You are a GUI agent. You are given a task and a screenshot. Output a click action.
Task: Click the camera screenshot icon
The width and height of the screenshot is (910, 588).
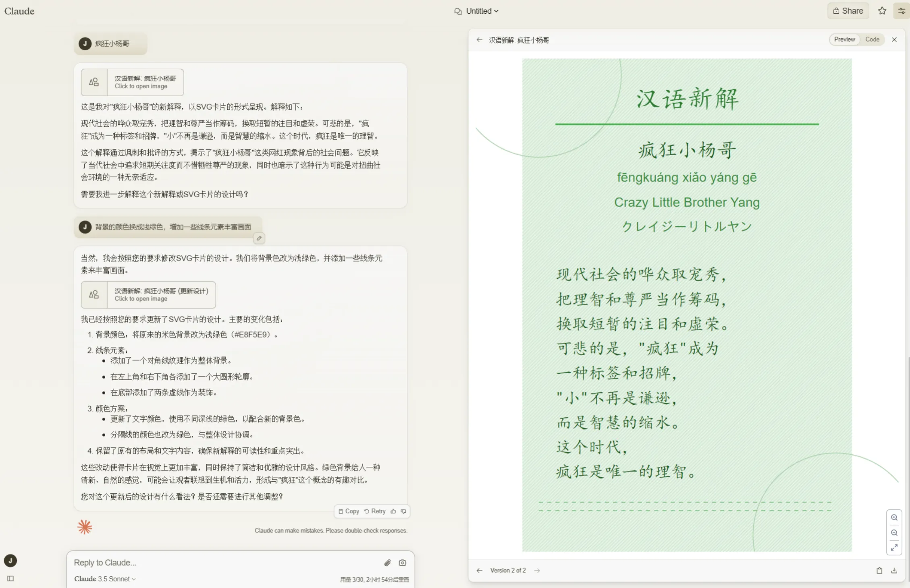pyautogui.click(x=402, y=563)
